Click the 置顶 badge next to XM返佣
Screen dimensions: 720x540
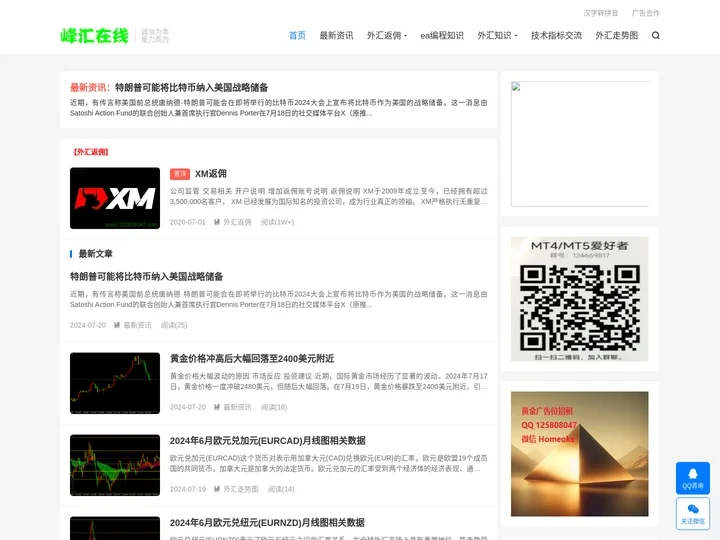(x=180, y=174)
